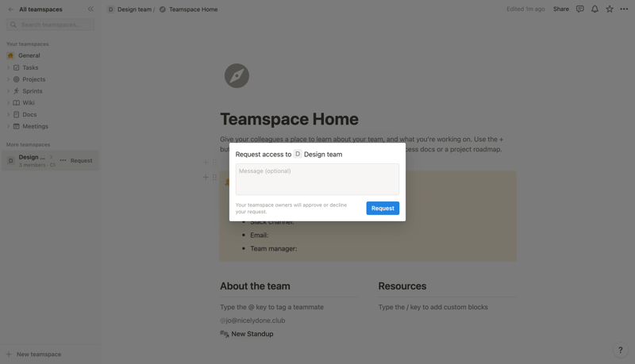Favorite the page with the star icon
635x364 pixels.
(610, 9)
